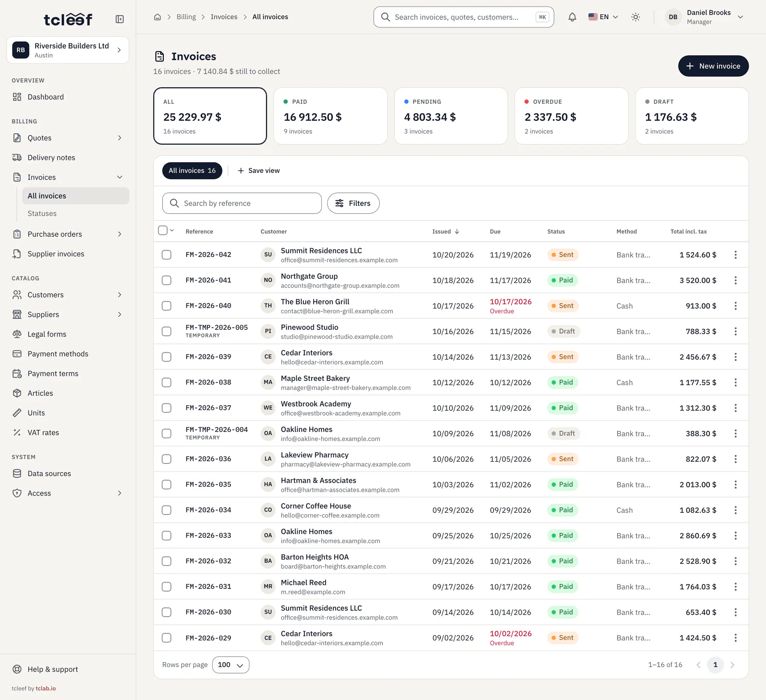Tick checkbox for FM-2026-031
The height and width of the screenshot is (700, 766).
(x=166, y=587)
